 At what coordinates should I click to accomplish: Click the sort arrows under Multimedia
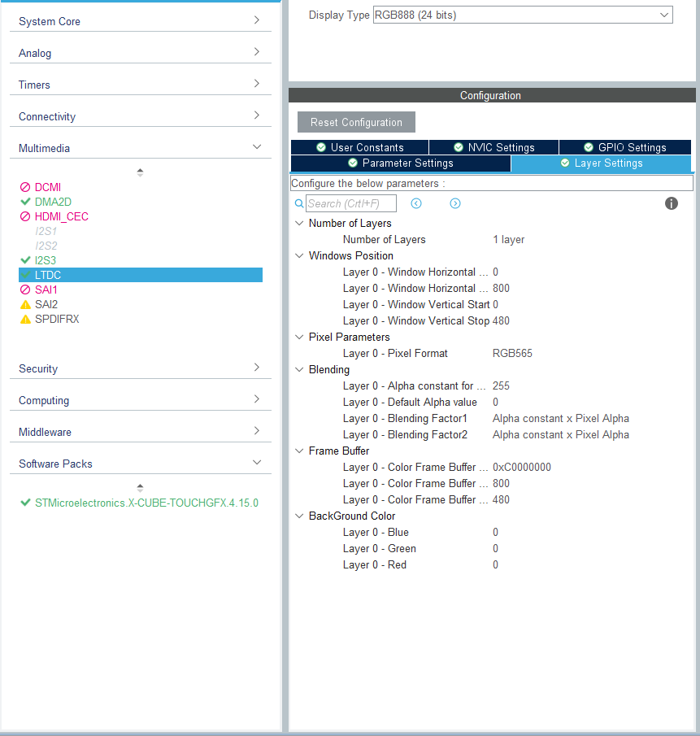(140, 172)
